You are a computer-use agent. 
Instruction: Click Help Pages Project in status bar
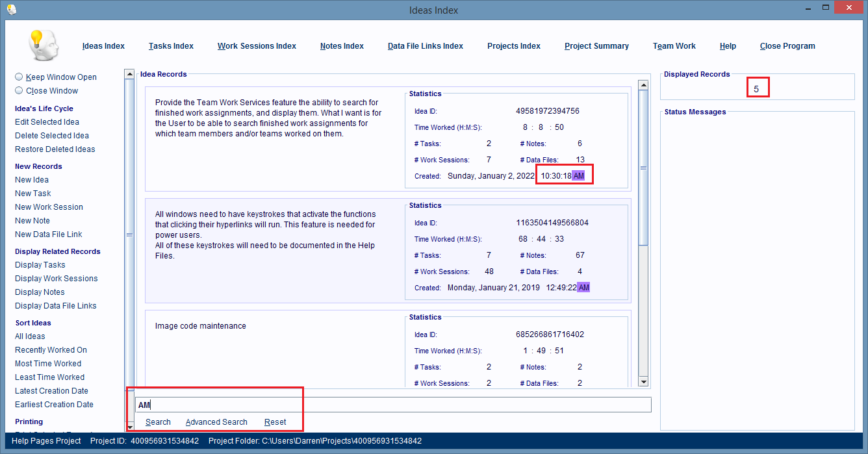46,441
